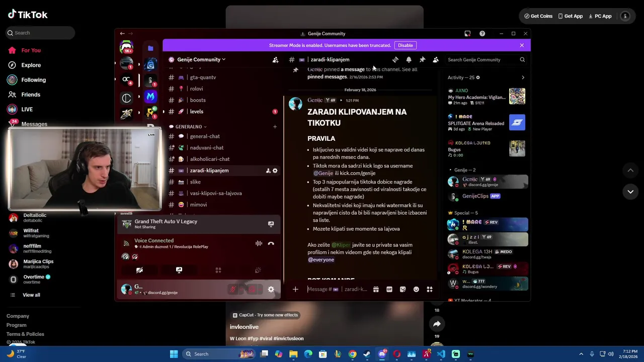
Task: Click invite people icon beside Genije Community
Action: tap(275, 59)
